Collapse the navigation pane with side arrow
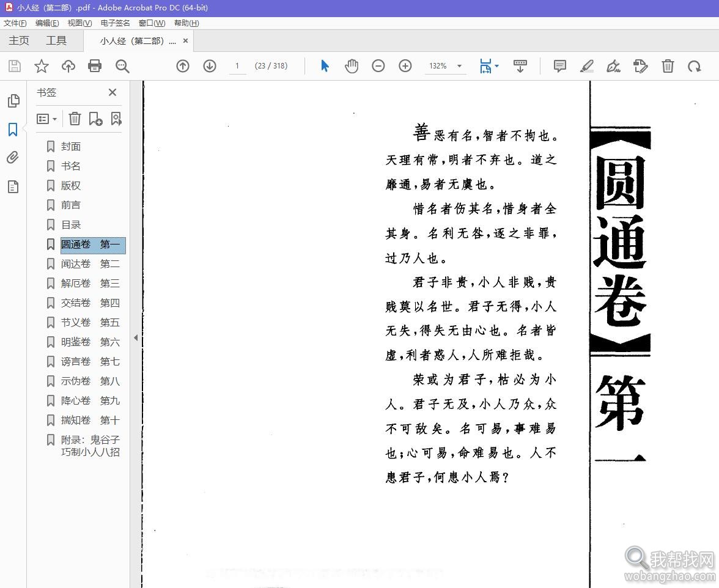This screenshot has height=588, width=719. point(136,338)
